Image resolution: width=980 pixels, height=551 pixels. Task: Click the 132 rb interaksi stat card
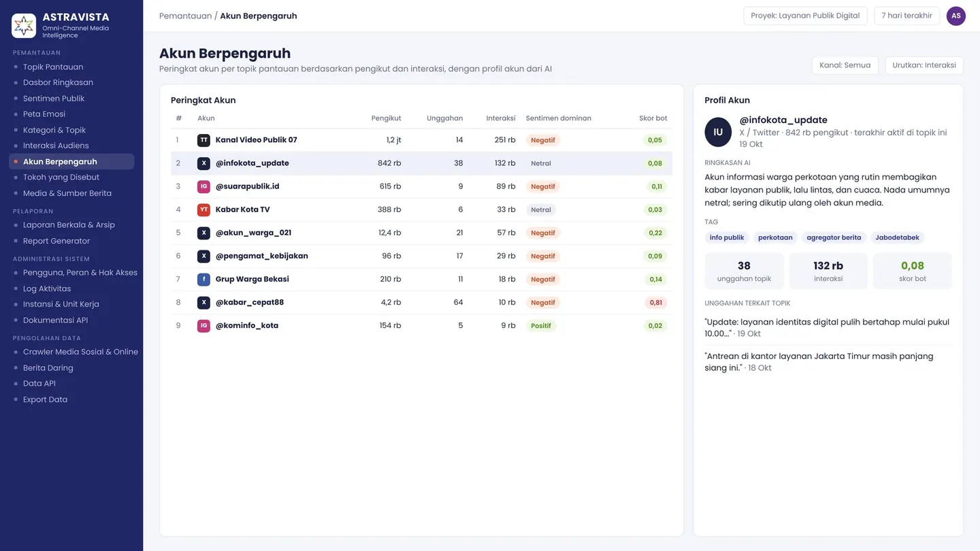click(828, 271)
